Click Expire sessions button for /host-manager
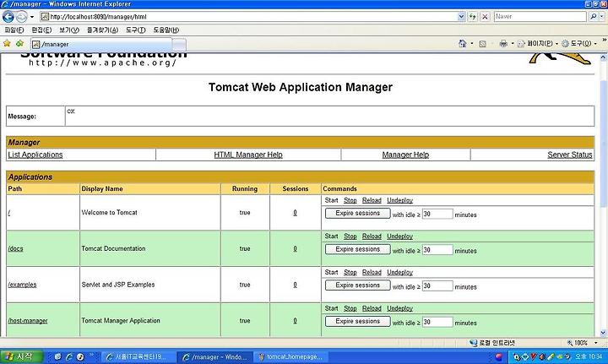Screen dimensions: 608x364 (357, 322)
